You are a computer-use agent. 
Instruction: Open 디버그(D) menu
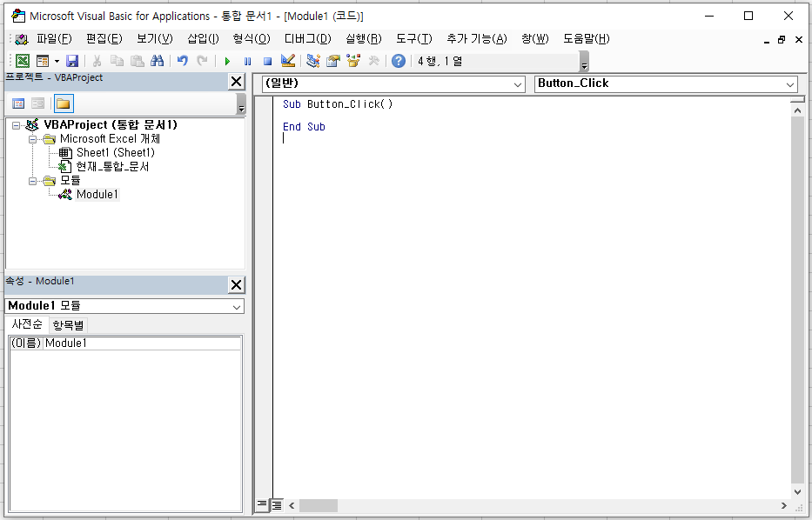coord(307,39)
